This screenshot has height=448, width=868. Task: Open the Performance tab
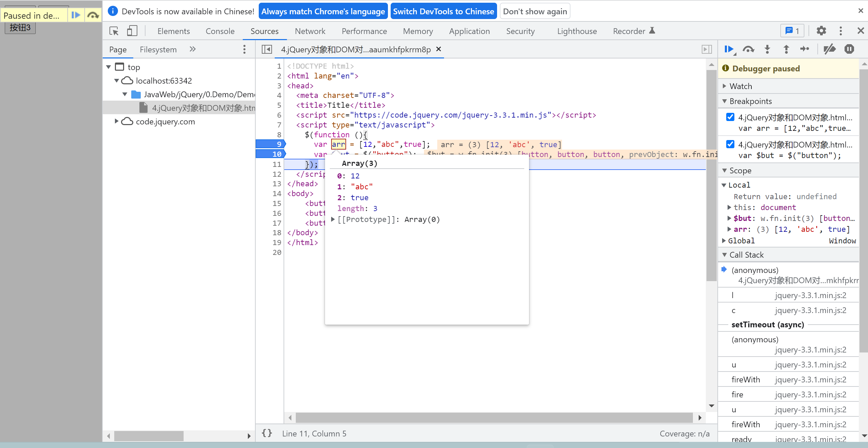[x=364, y=31]
